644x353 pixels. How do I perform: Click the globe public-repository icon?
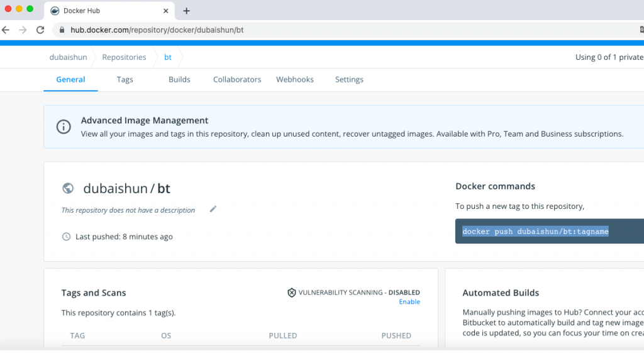(68, 188)
